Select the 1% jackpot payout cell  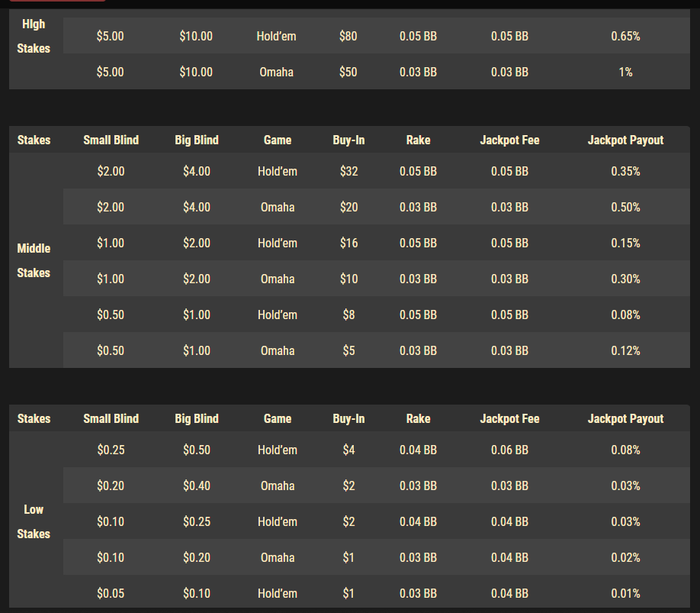625,72
